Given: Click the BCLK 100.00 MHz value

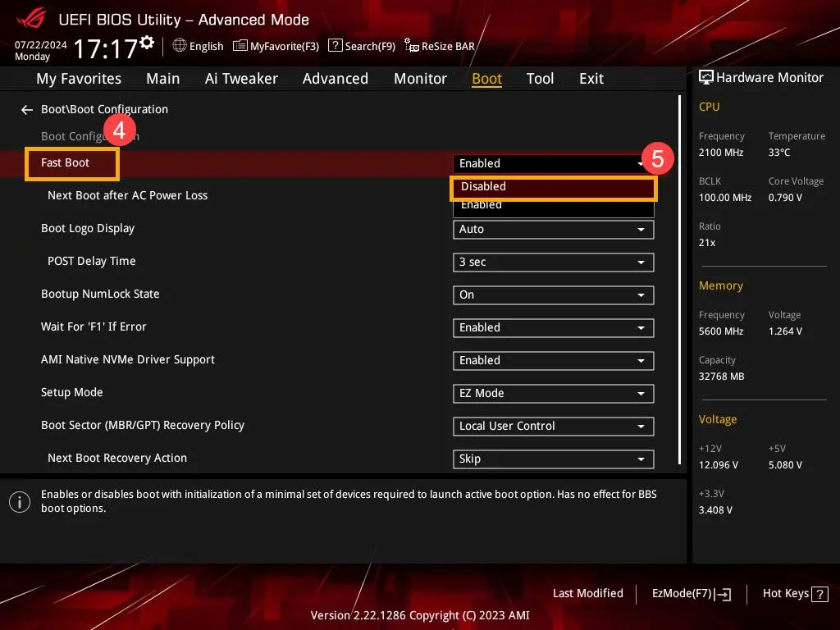Looking at the screenshot, I should 725,198.
